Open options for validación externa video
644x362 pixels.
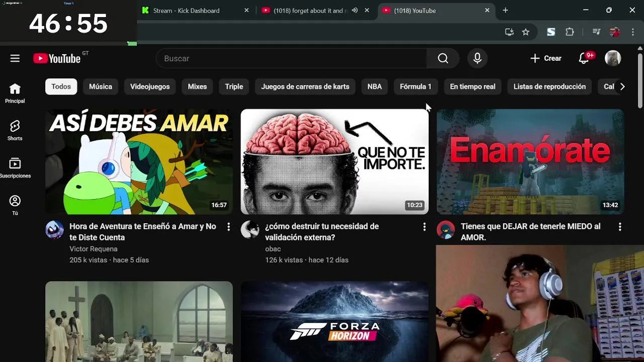click(424, 227)
